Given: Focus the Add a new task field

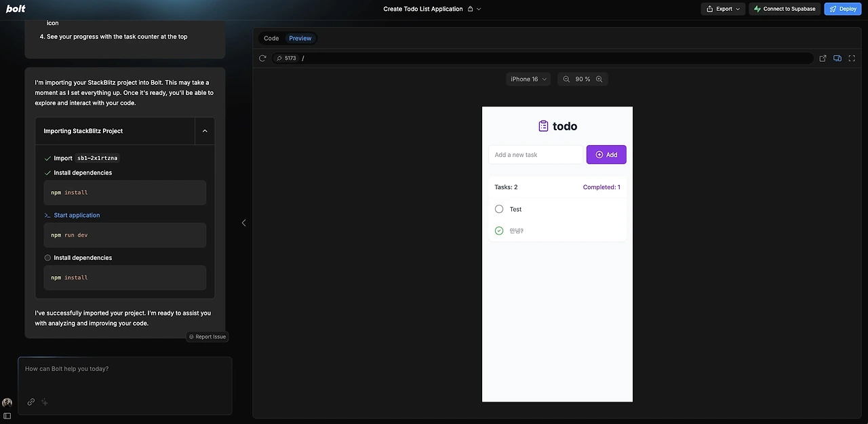Looking at the screenshot, I should click(x=536, y=155).
